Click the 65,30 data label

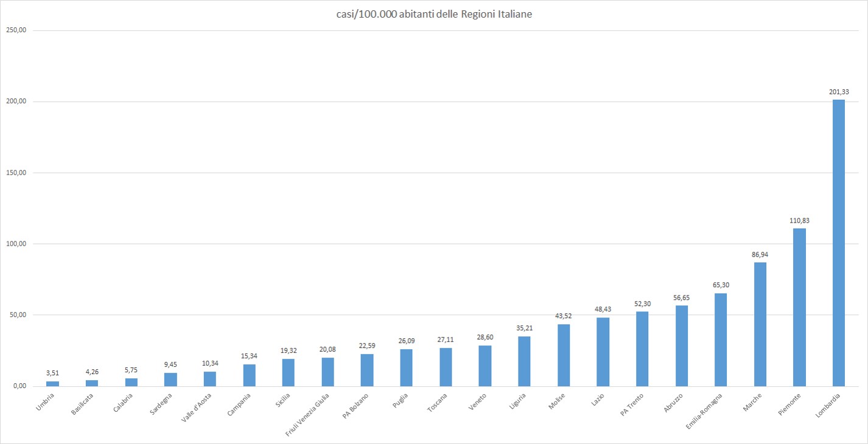click(x=721, y=285)
